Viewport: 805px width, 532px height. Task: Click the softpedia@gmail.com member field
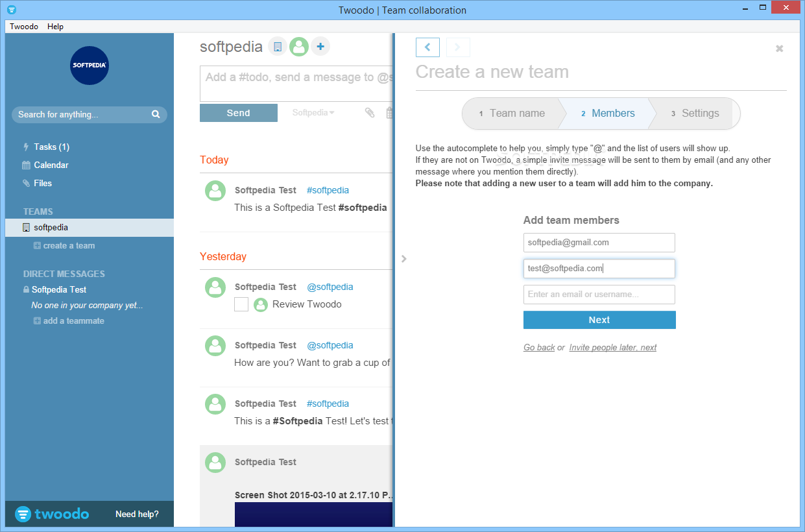[x=599, y=243]
